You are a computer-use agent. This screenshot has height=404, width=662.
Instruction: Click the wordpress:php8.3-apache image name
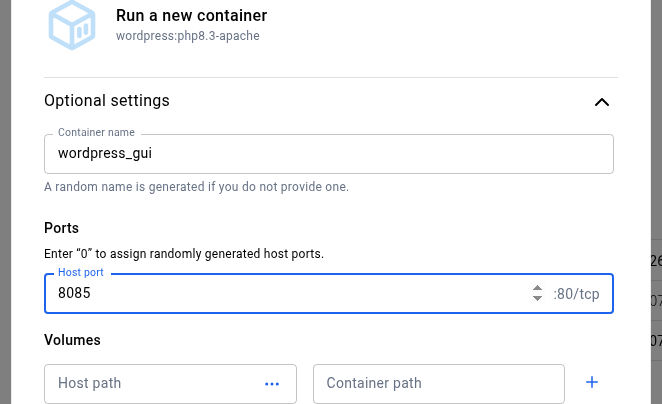(x=187, y=36)
